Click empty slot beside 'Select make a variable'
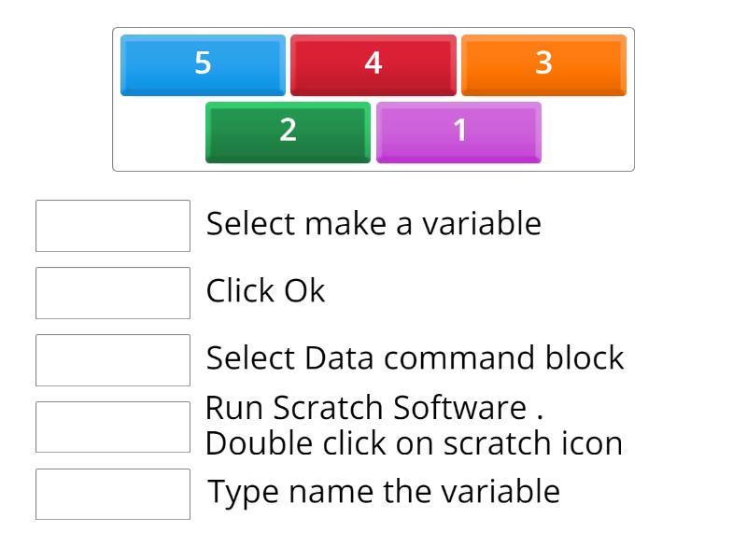This screenshot has height=560, width=747. pyautogui.click(x=113, y=226)
